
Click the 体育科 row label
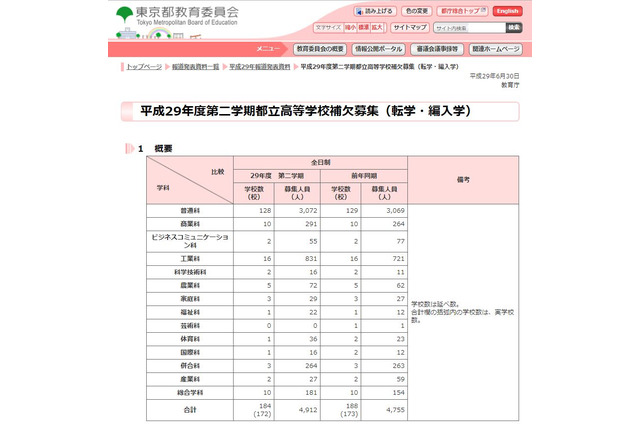point(190,339)
